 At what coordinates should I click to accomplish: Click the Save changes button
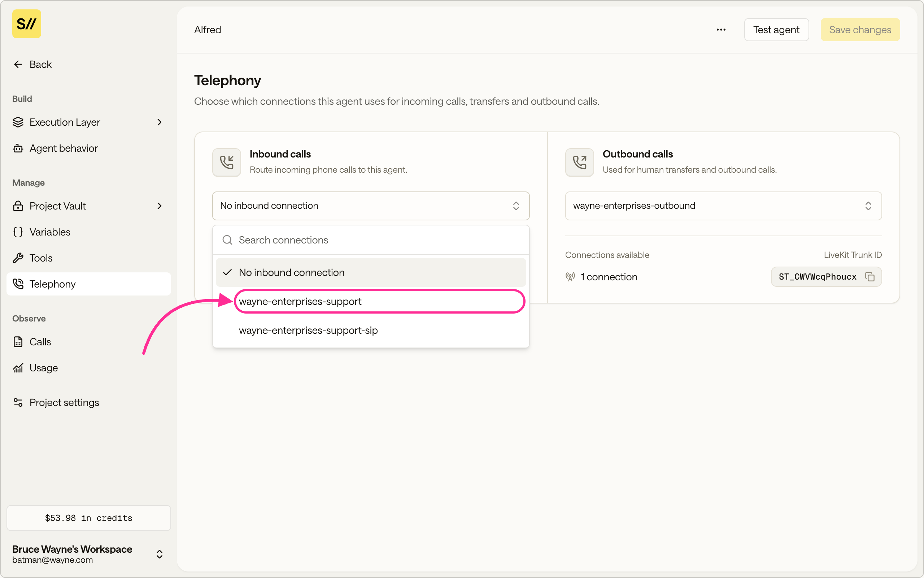coord(860,29)
